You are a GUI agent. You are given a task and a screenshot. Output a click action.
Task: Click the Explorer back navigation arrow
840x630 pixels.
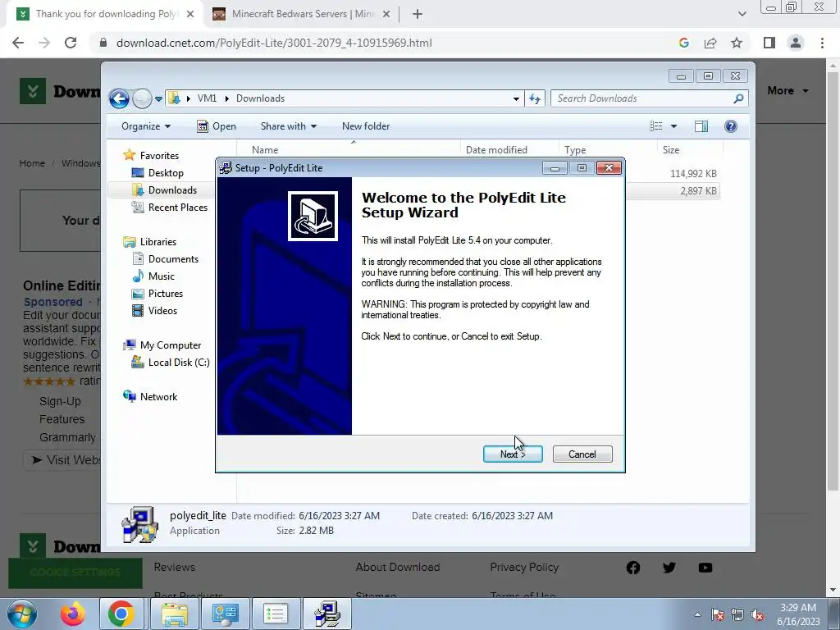point(119,98)
